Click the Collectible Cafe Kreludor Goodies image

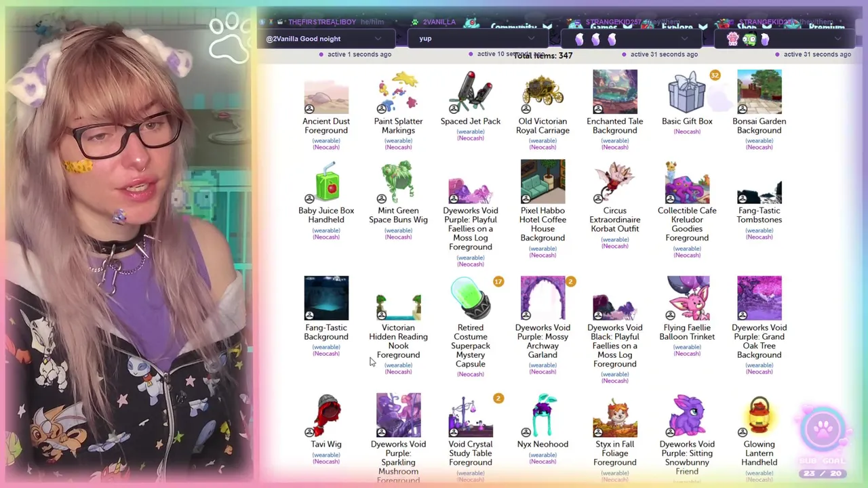(x=687, y=181)
